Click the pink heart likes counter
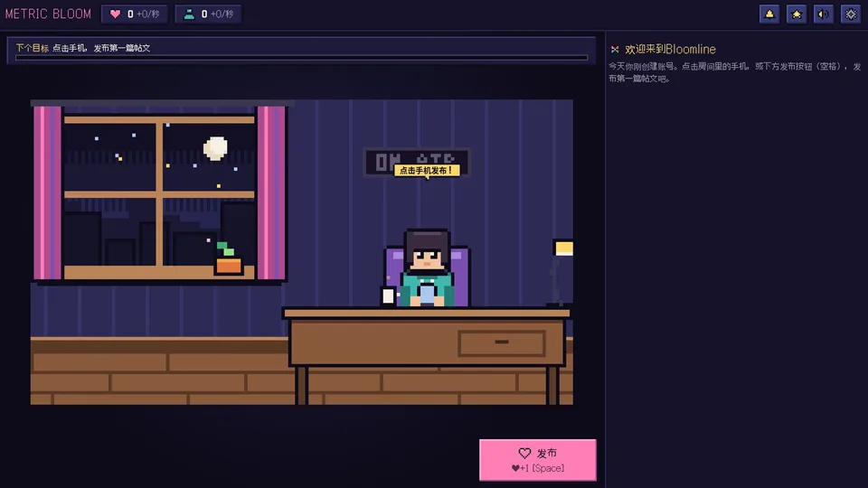The height and width of the screenshot is (488, 868). (x=135, y=14)
